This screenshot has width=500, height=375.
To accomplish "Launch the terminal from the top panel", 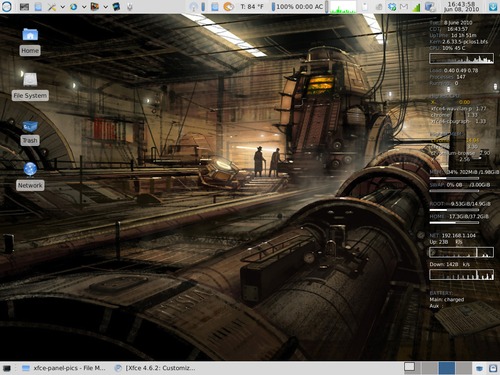I will point(24,7).
